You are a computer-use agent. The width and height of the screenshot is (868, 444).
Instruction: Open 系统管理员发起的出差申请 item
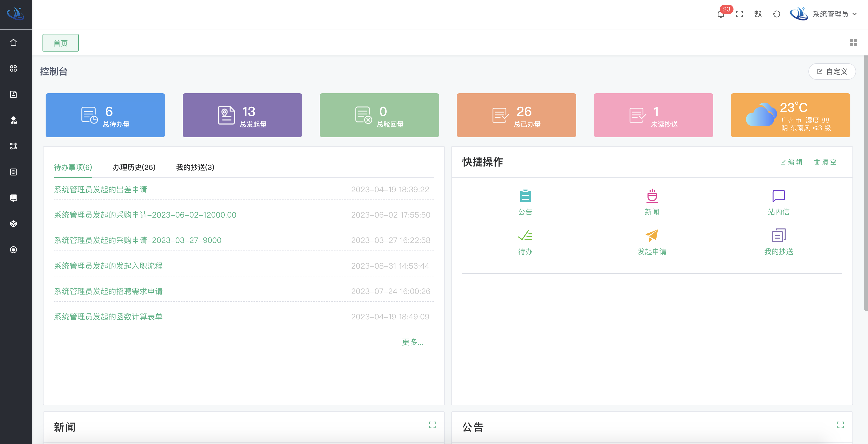tap(101, 189)
